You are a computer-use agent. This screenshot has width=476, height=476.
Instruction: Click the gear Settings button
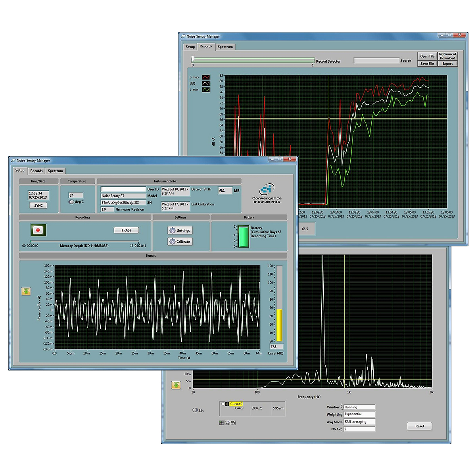179,230
